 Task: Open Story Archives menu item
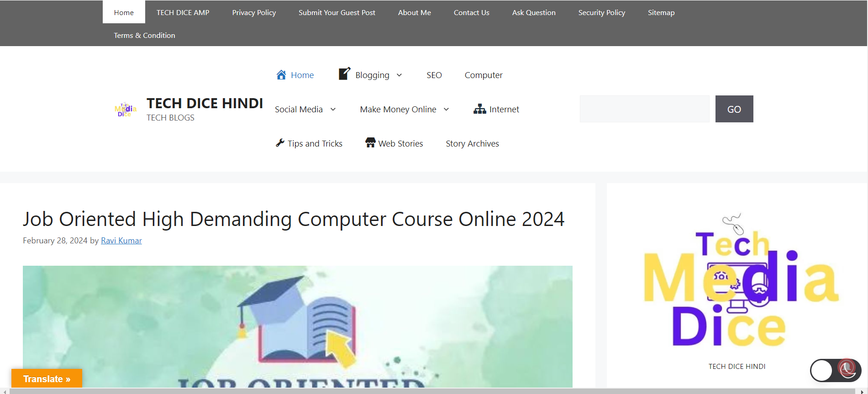472,143
